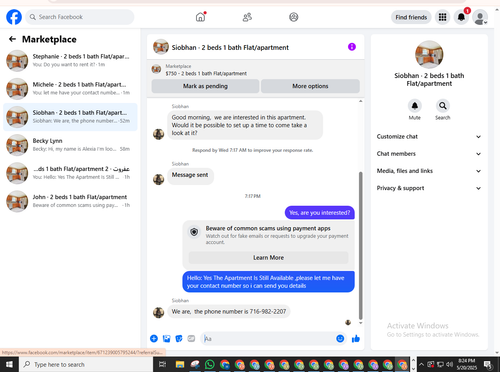The image size is (500, 372).
Task: Click the shield icon in scam warning
Action: point(194,232)
